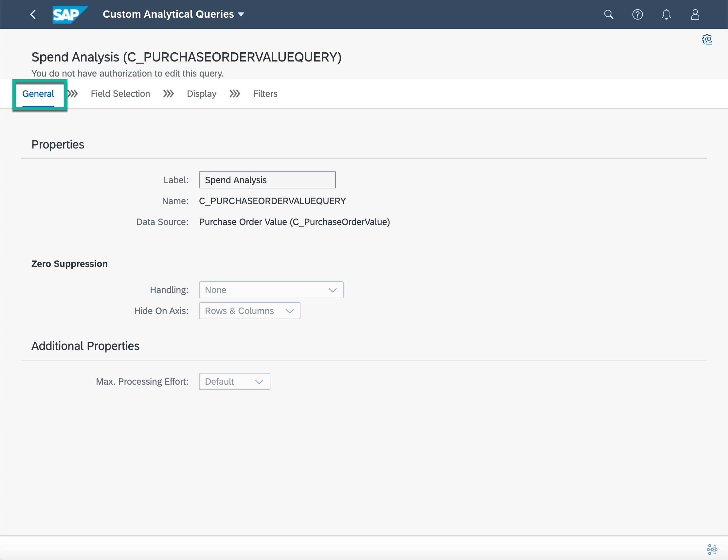Click chevron arrows between Display and Filters
This screenshot has width=728, height=560.
(x=235, y=94)
